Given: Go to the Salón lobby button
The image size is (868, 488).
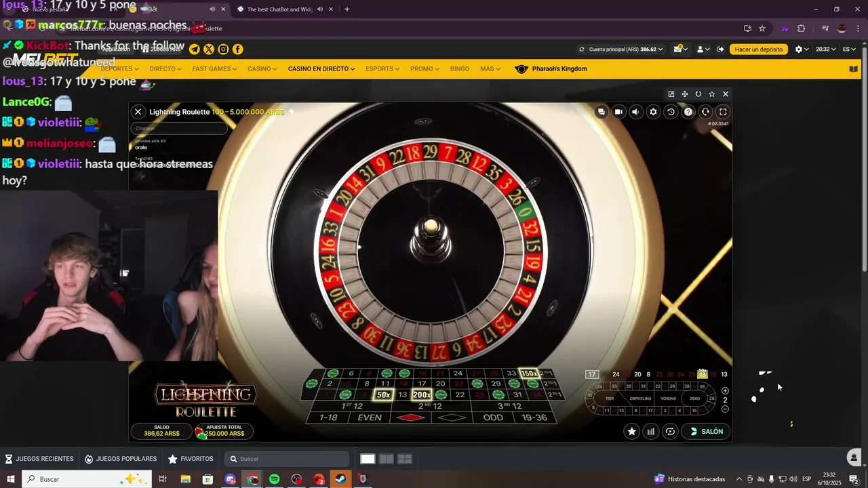Looking at the screenshot, I should click(707, 431).
